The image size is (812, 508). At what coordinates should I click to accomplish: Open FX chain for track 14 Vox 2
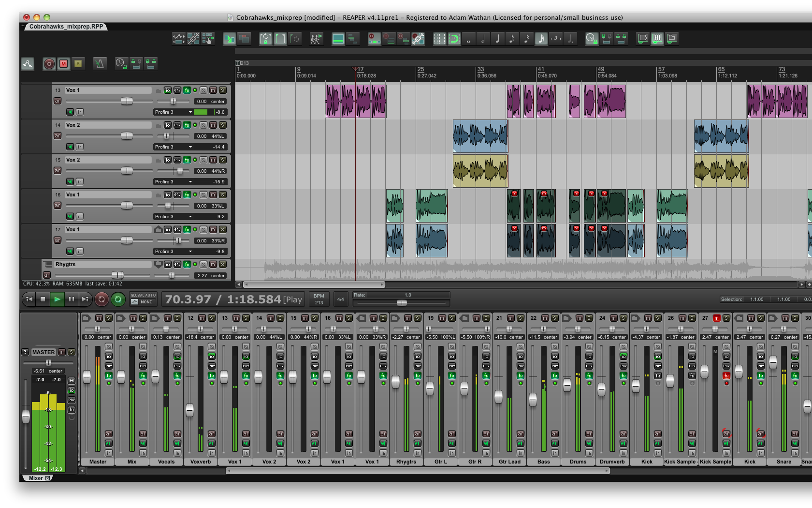pyautogui.click(x=187, y=125)
